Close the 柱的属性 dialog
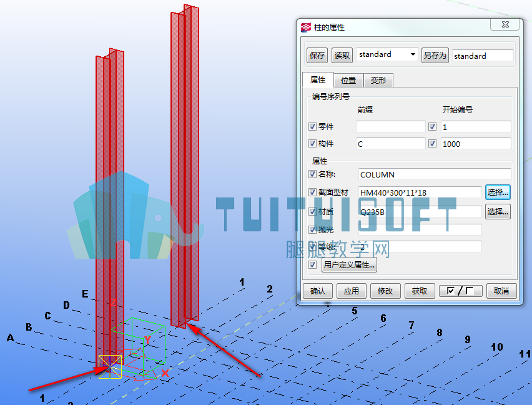This screenshot has height=405, width=532. click(505, 24)
